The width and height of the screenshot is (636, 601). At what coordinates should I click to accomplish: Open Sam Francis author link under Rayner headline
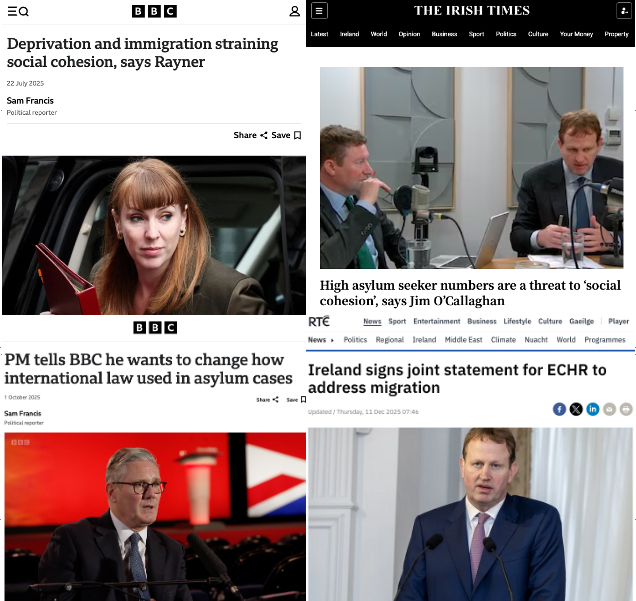click(x=30, y=101)
